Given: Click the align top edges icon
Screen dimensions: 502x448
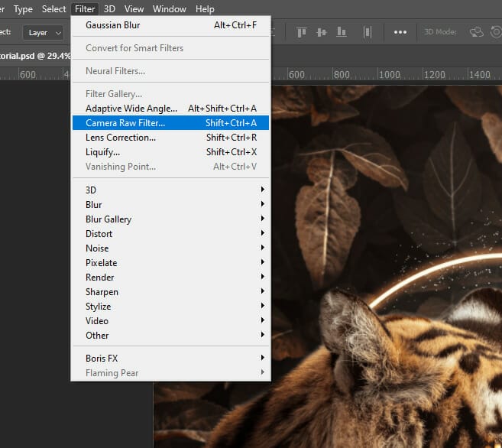Looking at the screenshot, I should pos(302,32).
